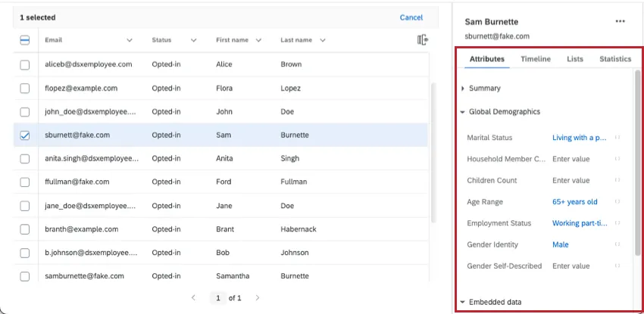
Task: Click the icon beside Age Range value
Action: [617, 202]
